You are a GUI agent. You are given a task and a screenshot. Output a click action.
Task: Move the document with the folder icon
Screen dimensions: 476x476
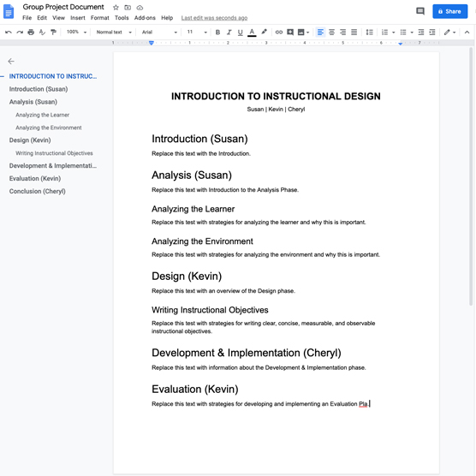point(128,8)
